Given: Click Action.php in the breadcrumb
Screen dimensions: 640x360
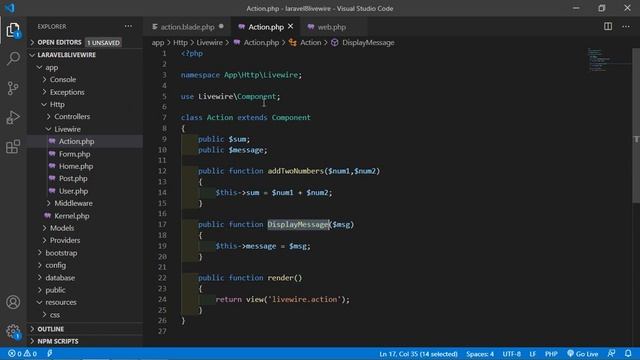Looking at the screenshot, I should (x=261, y=42).
